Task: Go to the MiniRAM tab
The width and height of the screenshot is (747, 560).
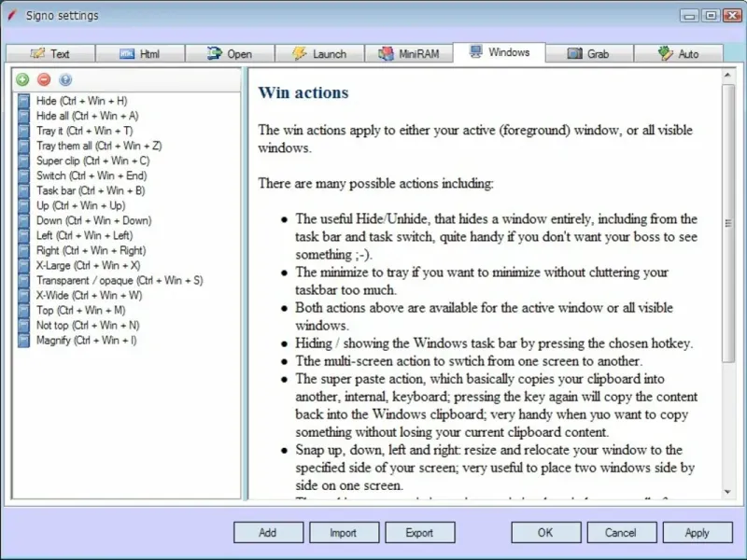Action: click(409, 54)
